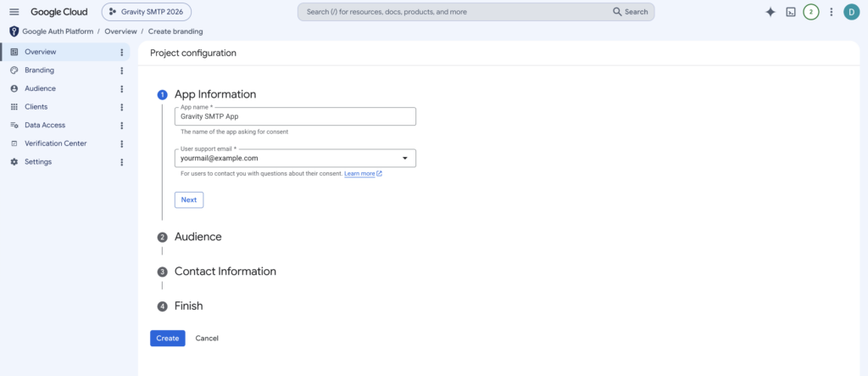Select Overview in the sidebar

pos(64,52)
